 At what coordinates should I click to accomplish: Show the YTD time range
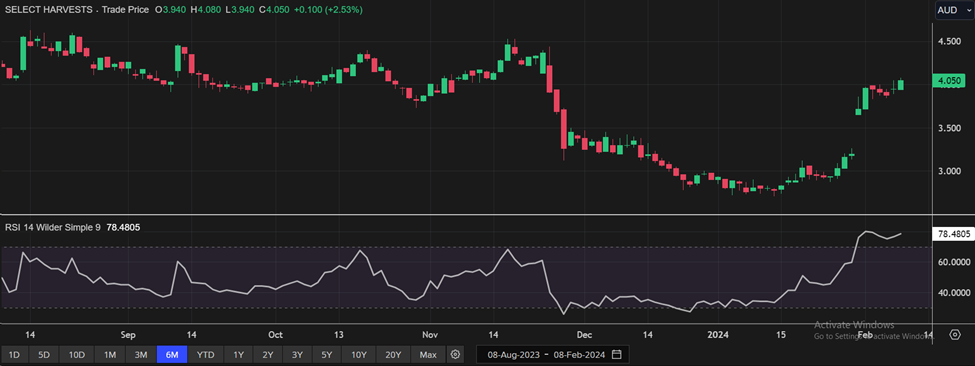tap(205, 355)
